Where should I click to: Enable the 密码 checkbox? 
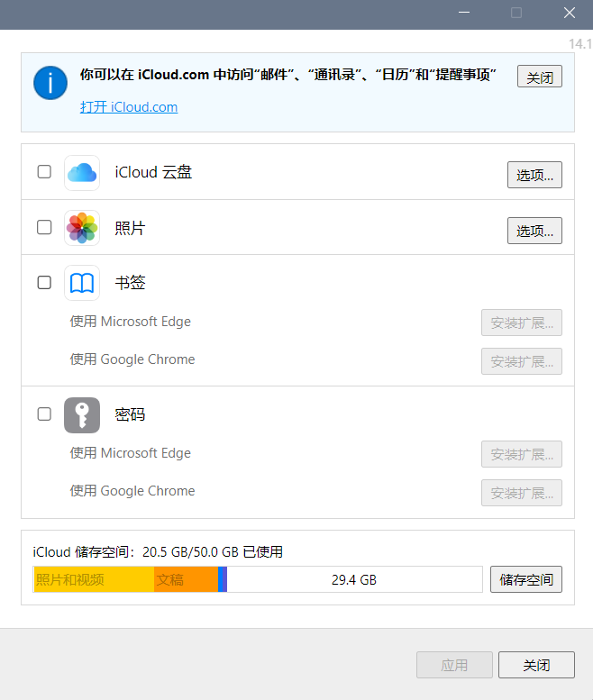44,414
